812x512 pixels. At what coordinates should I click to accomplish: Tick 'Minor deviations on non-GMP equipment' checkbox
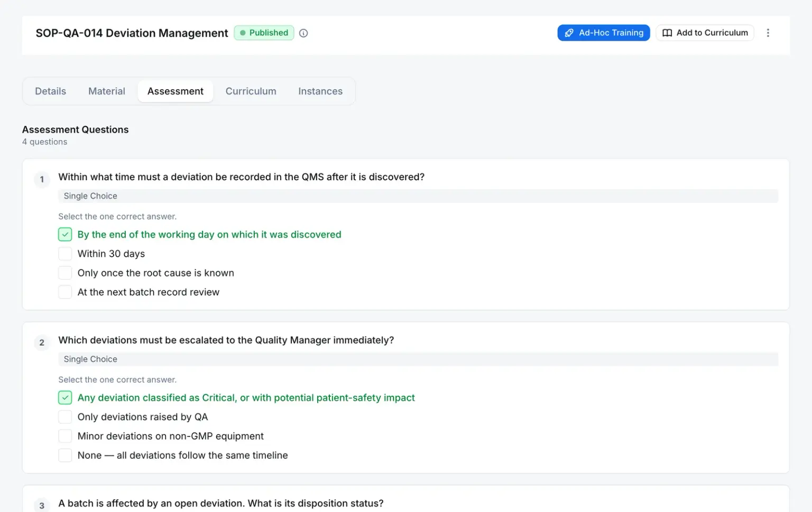pos(65,436)
